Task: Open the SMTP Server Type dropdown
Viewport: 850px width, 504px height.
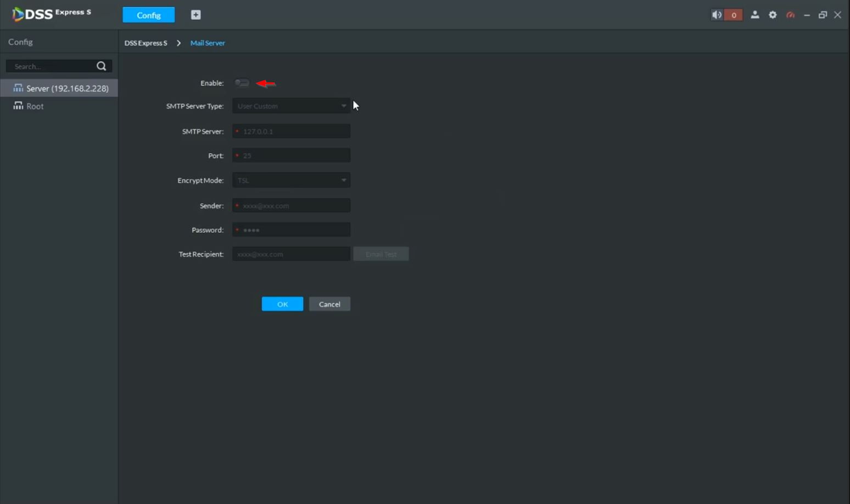Action: tap(291, 106)
